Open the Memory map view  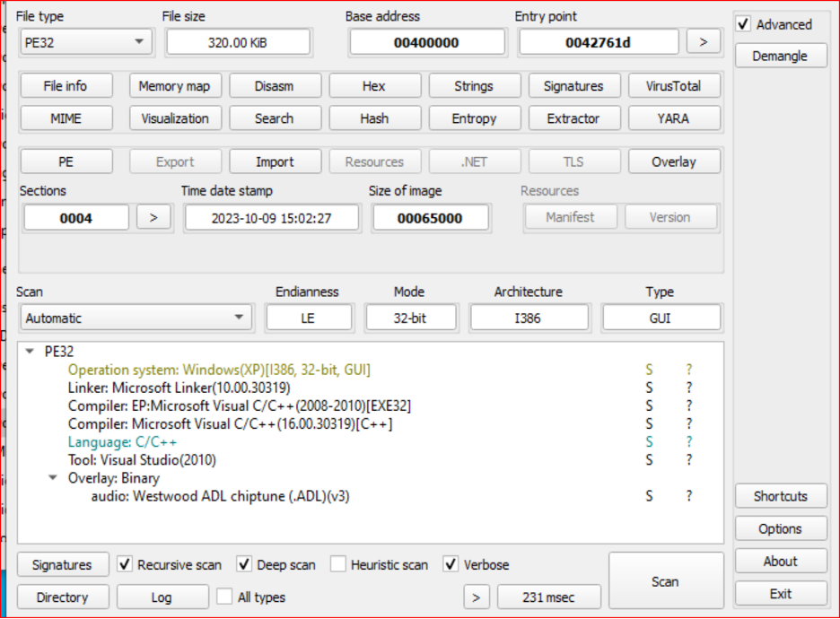(x=175, y=86)
